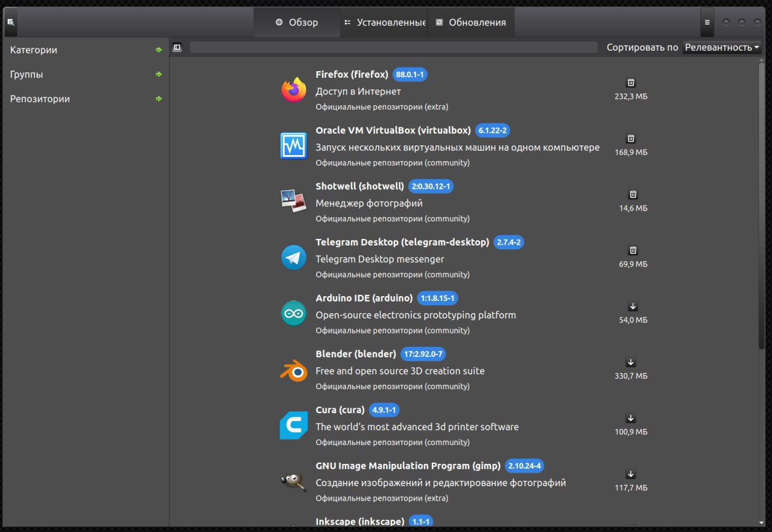Install Arduino IDE with its download arrow
Image resolution: width=772 pixels, height=532 pixels.
(633, 306)
